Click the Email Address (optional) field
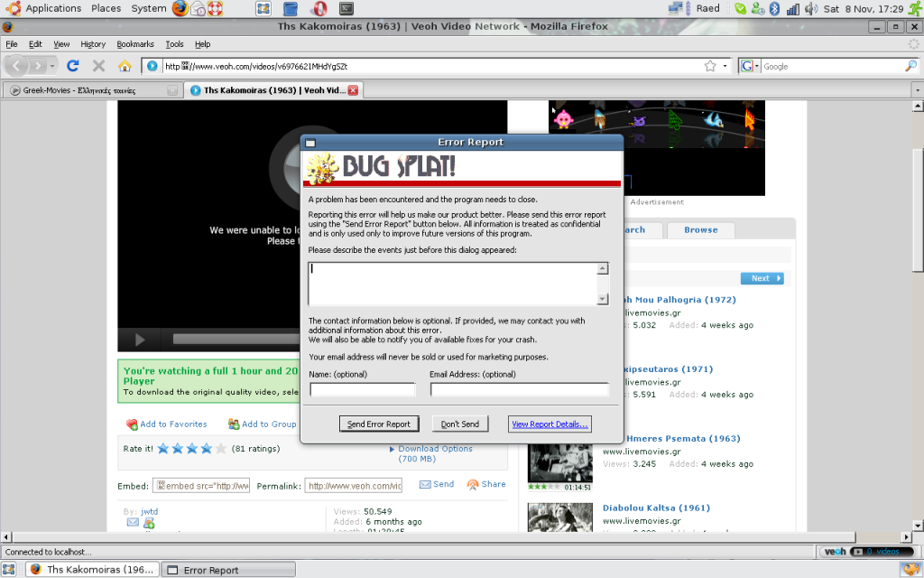Viewport: 924px width, 578px height. [x=519, y=389]
